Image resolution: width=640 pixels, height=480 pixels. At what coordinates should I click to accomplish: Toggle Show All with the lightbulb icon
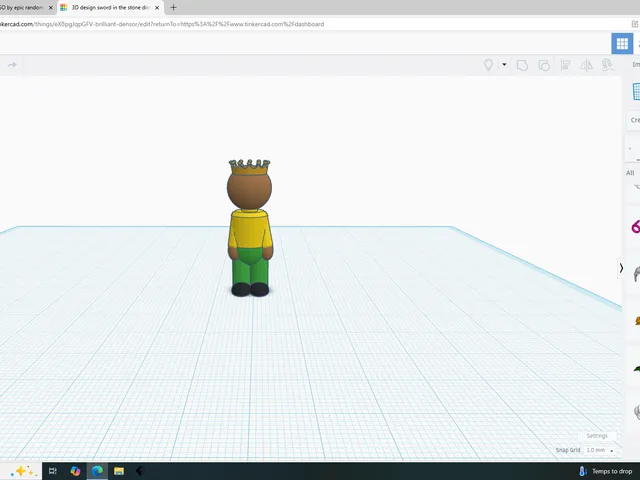(488, 65)
